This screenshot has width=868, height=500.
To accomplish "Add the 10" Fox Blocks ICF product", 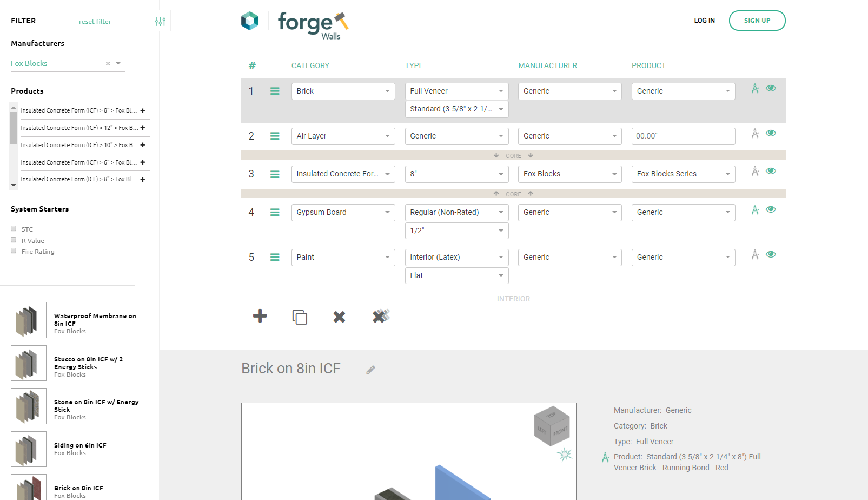I will coord(143,145).
